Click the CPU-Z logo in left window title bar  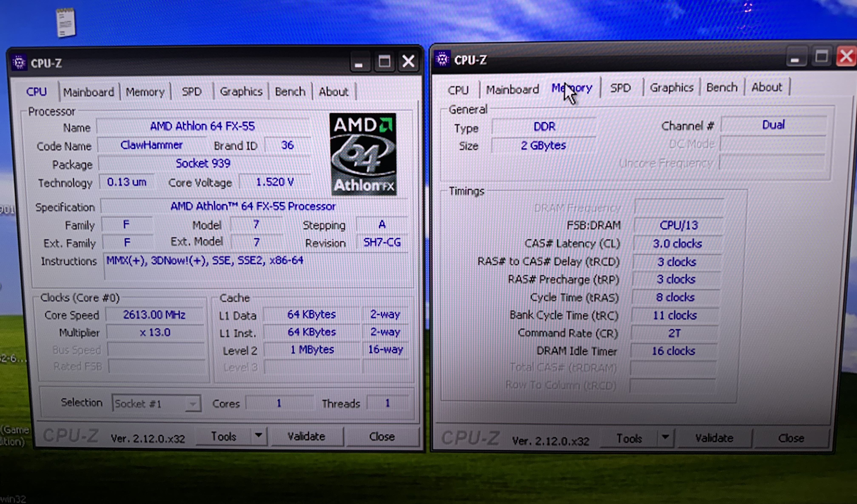tap(19, 63)
